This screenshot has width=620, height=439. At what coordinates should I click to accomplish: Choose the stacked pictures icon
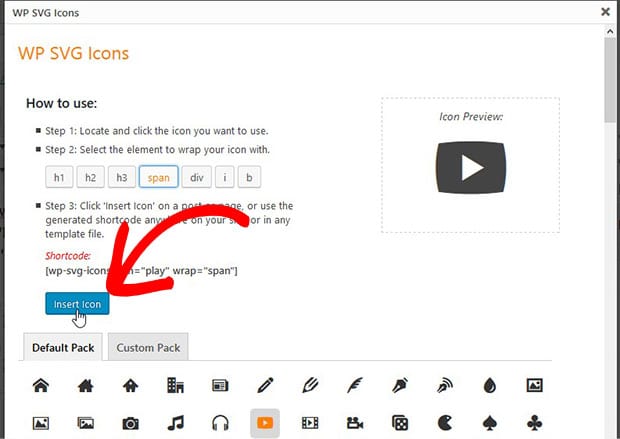(85, 423)
